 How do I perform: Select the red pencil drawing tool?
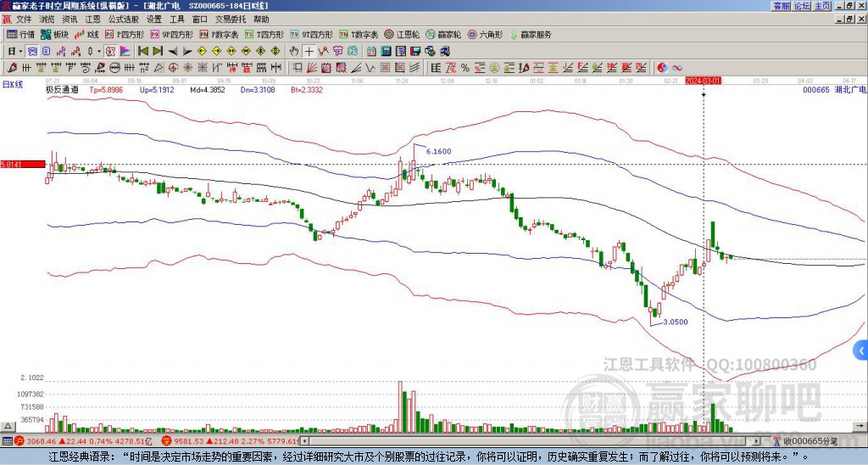(x=12, y=68)
